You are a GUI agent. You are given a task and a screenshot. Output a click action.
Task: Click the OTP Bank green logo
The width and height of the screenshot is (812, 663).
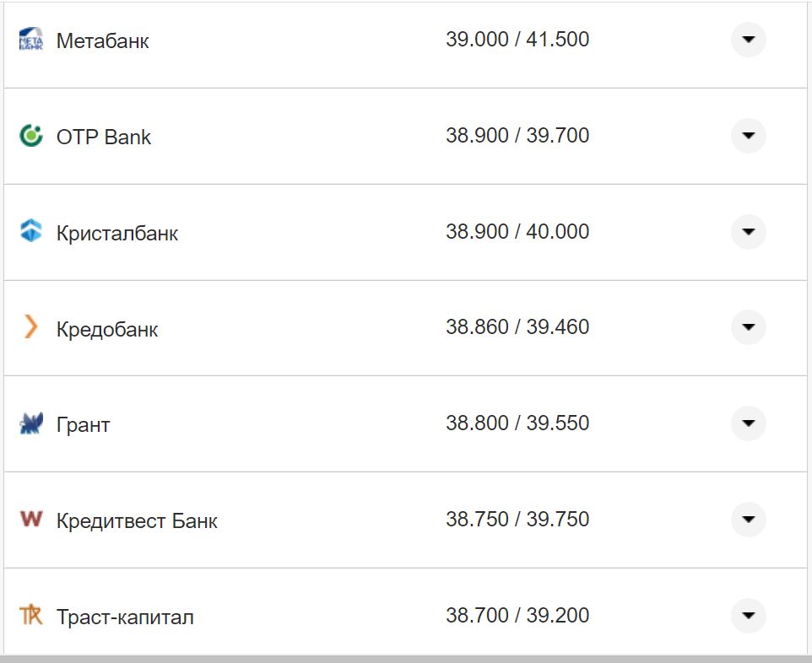[30, 136]
